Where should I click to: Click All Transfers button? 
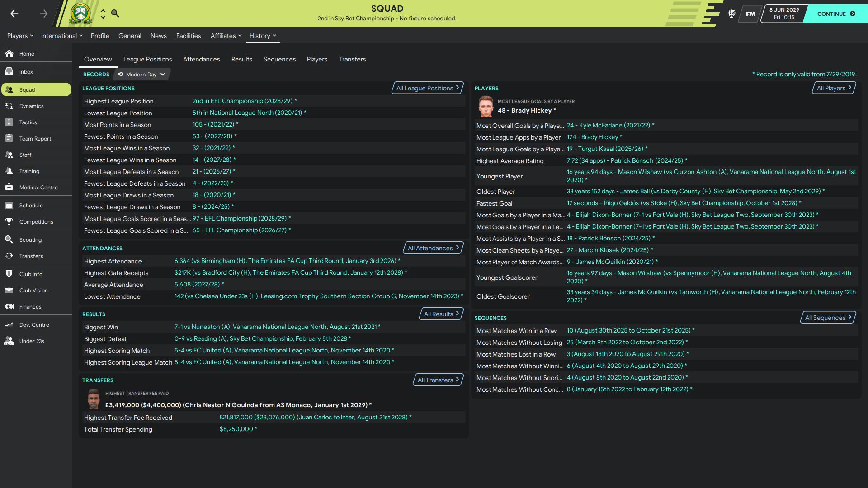point(438,380)
